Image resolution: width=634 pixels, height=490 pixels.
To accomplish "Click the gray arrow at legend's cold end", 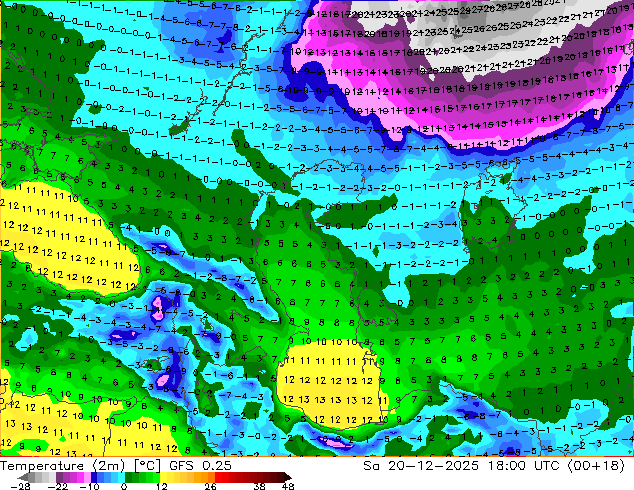I will click(22, 477).
